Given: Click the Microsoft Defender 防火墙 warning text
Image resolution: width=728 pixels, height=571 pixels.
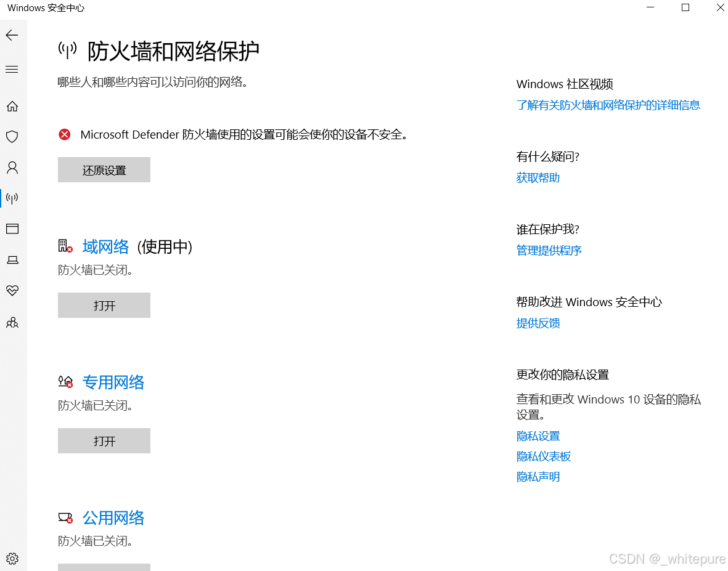Looking at the screenshot, I should (x=244, y=134).
